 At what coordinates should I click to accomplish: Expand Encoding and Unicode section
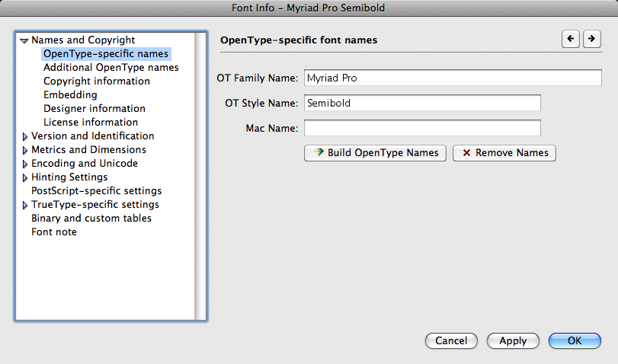25,164
